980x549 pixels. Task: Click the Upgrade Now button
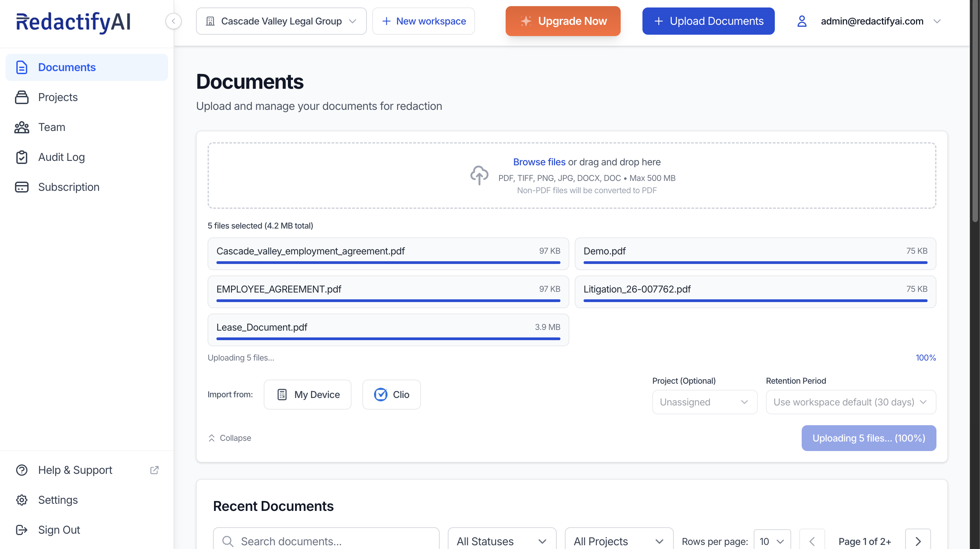563,21
